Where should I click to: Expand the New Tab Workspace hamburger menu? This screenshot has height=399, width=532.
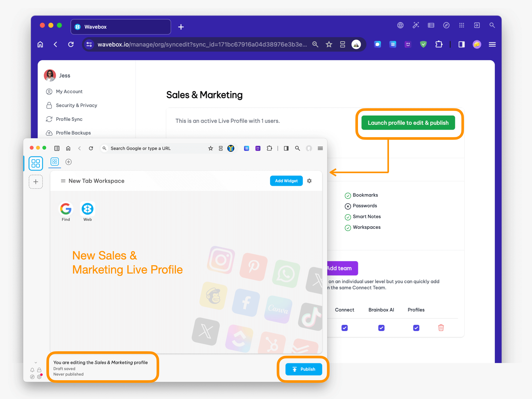63,181
